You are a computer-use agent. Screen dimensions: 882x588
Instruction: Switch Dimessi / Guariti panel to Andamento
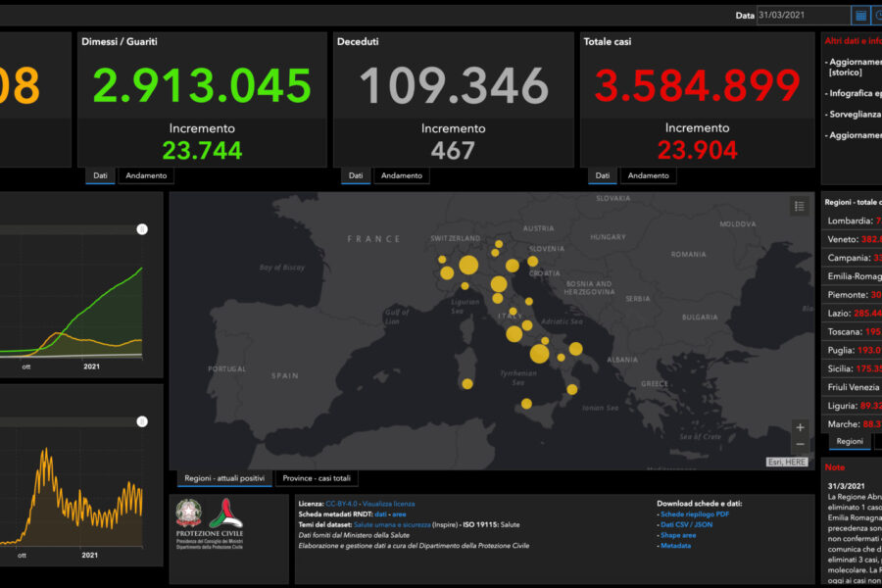[146, 175]
